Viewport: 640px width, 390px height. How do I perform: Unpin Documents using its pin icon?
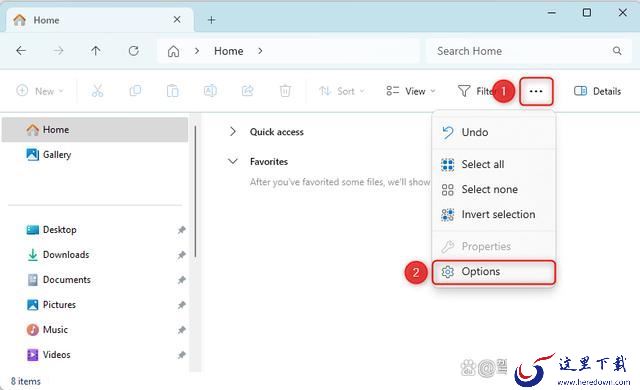(x=181, y=280)
